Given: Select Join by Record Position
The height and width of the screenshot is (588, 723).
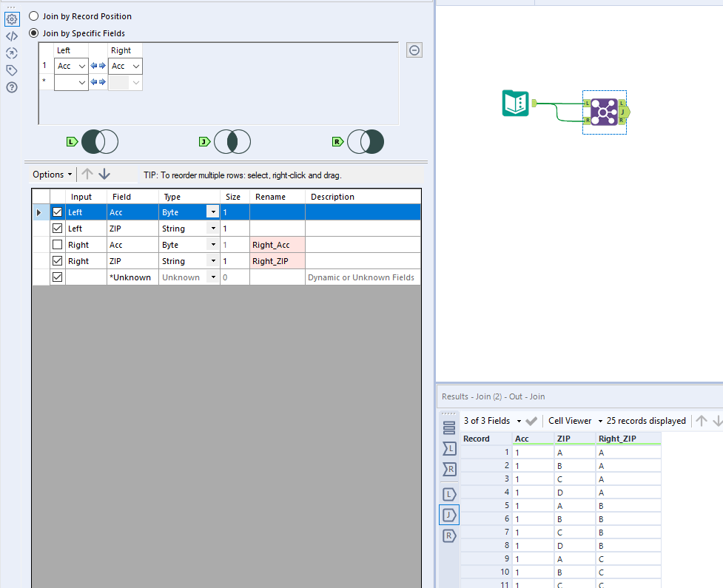Looking at the screenshot, I should [x=34, y=16].
